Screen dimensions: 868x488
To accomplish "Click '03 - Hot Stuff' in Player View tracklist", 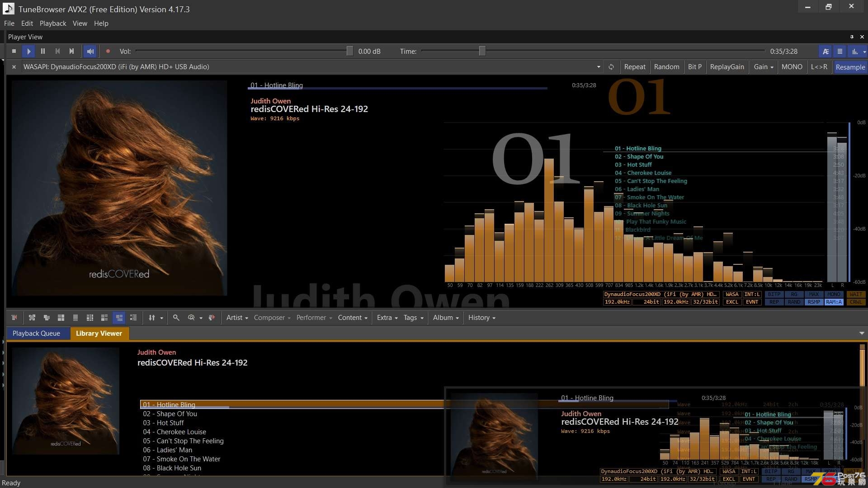I will (x=633, y=165).
